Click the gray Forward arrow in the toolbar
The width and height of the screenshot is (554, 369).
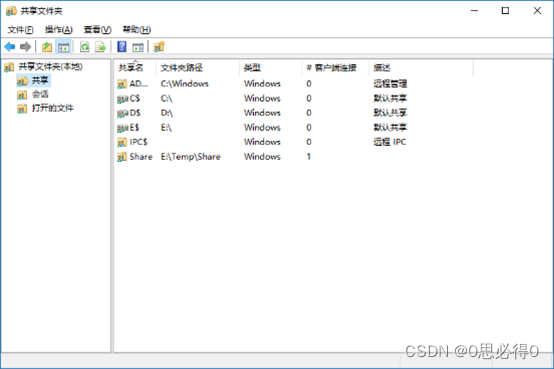point(25,47)
